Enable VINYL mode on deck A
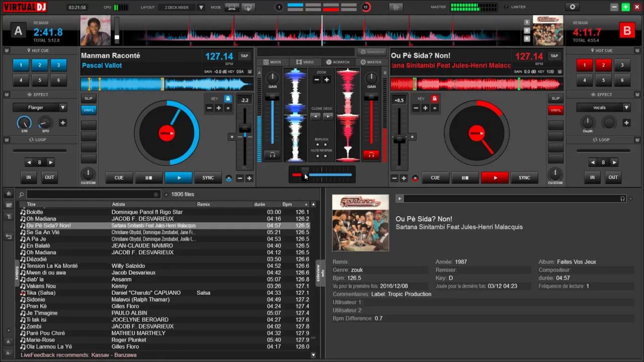This screenshot has height=362, width=644. (x=89, y=110)
